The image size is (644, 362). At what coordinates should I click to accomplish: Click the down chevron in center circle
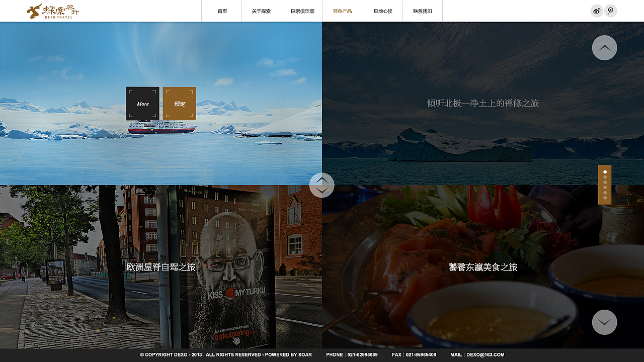pos(322,191)
